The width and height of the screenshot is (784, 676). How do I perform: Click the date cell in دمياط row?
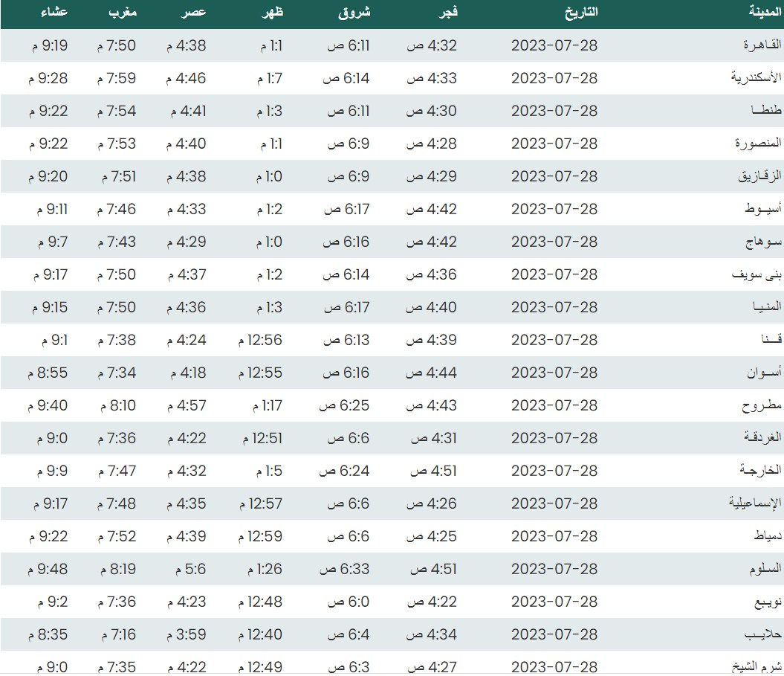pos(554,536)
